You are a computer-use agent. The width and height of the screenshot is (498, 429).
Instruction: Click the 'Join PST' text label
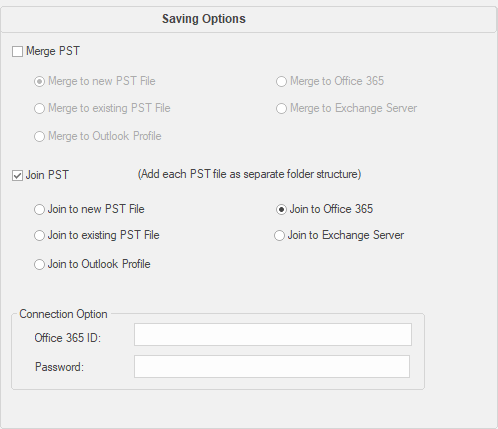tap(47, 175)
